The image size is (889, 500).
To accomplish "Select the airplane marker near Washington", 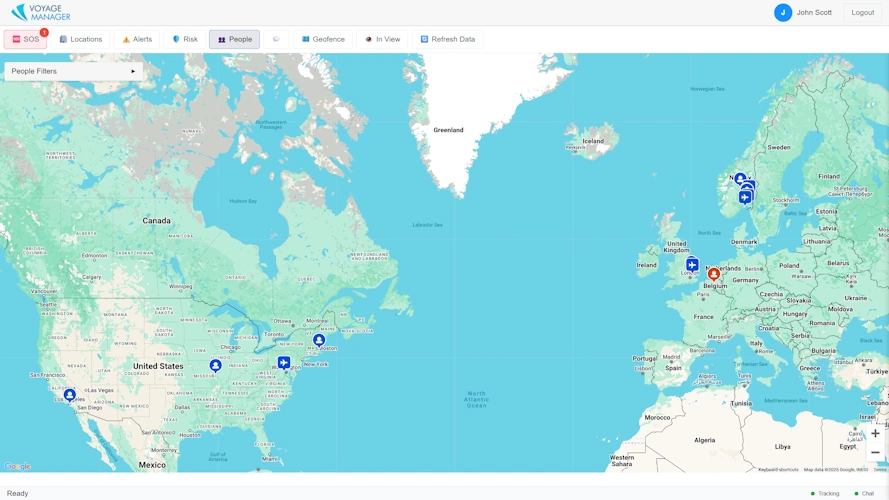I will tap(284, 362).
